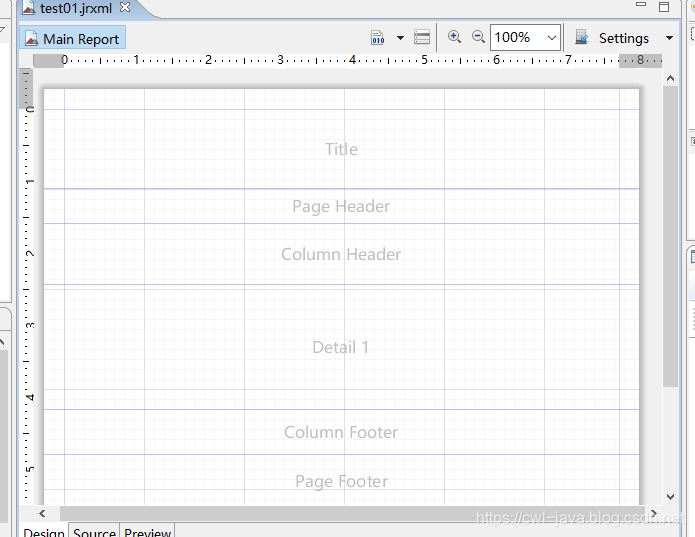Switch to the Preview tab
Screen dimensions: 695x537
click(148, 531)
